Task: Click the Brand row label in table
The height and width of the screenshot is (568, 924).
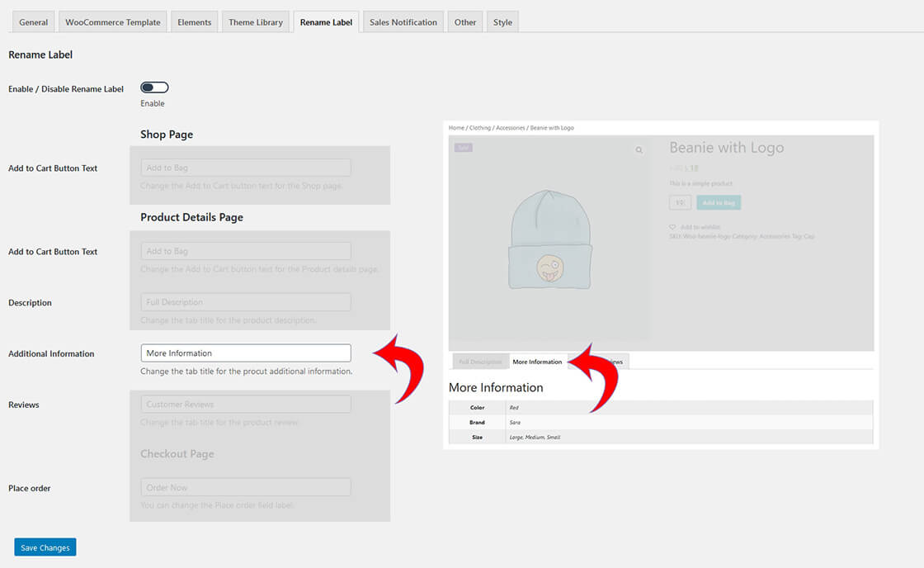Action: pyautogui.click(x=478, y=423)
